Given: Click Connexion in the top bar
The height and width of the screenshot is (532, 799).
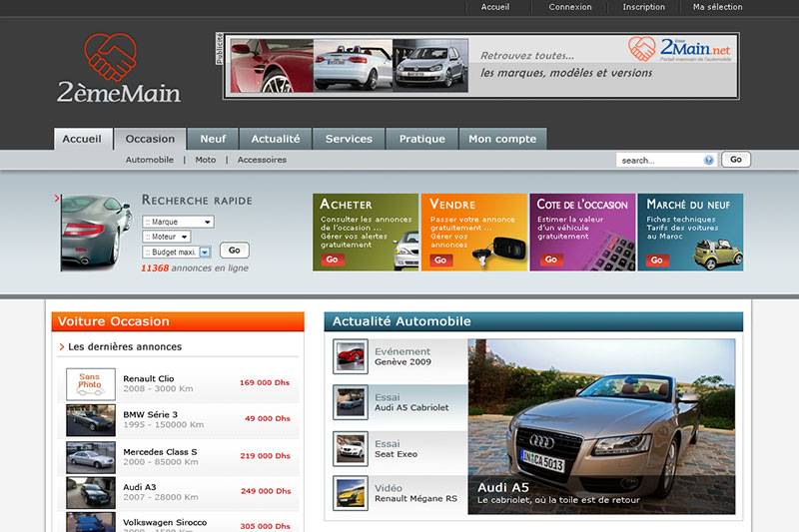Looking at the screenshot, I should [570, 7].
